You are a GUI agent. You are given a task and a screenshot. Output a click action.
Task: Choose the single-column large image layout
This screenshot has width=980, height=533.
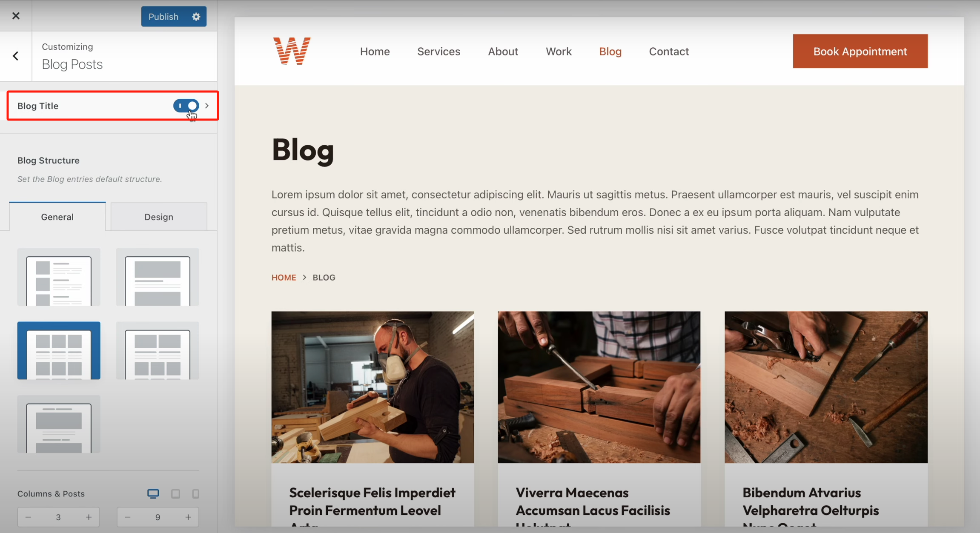(158, 277)
